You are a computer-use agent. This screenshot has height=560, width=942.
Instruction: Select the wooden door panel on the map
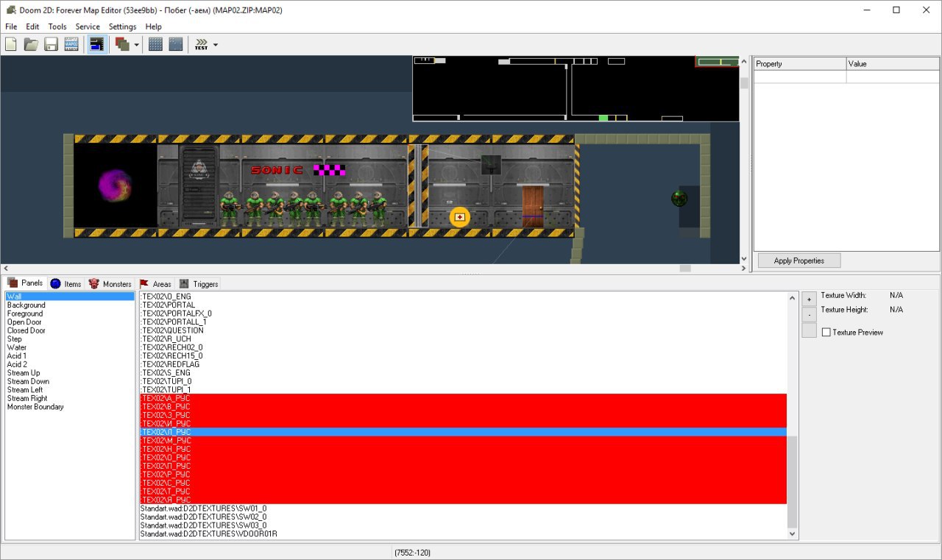(x=533, y=206)
